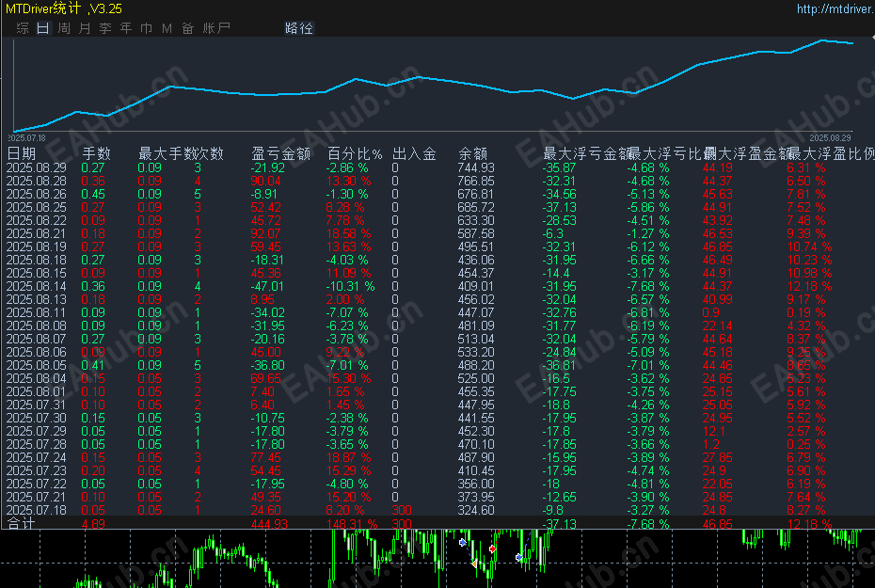Click the orange trade marker on chart
875x588 pixels.
474,564
